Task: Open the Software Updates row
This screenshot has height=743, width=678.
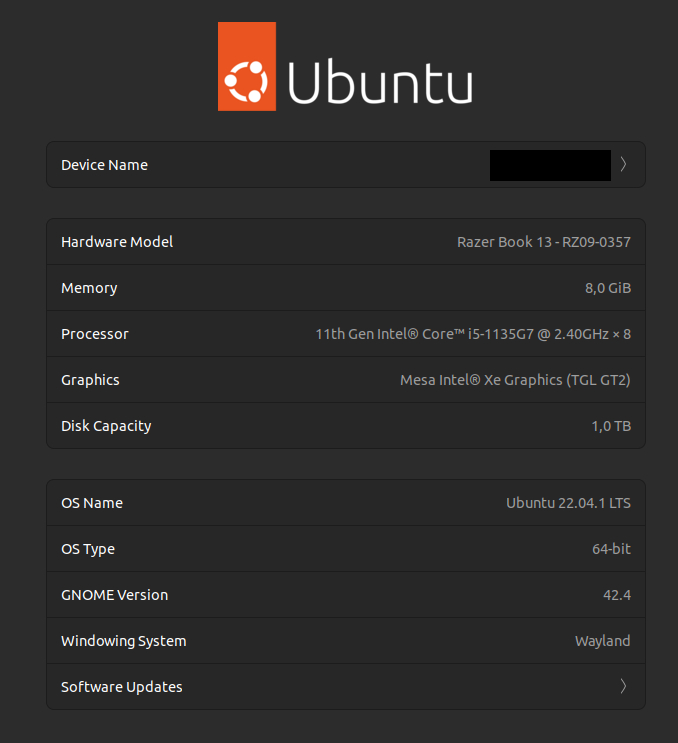Action: pos(346,687)
